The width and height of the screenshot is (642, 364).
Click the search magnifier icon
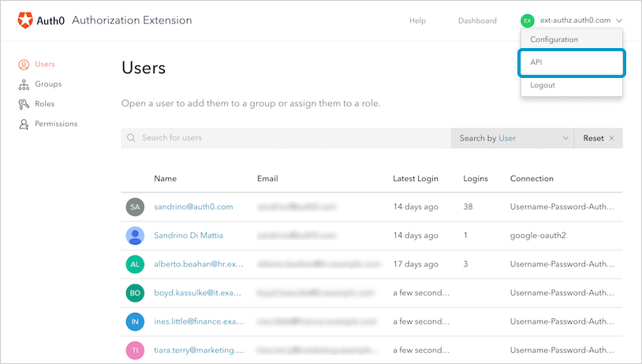click(x=131, y=138)
